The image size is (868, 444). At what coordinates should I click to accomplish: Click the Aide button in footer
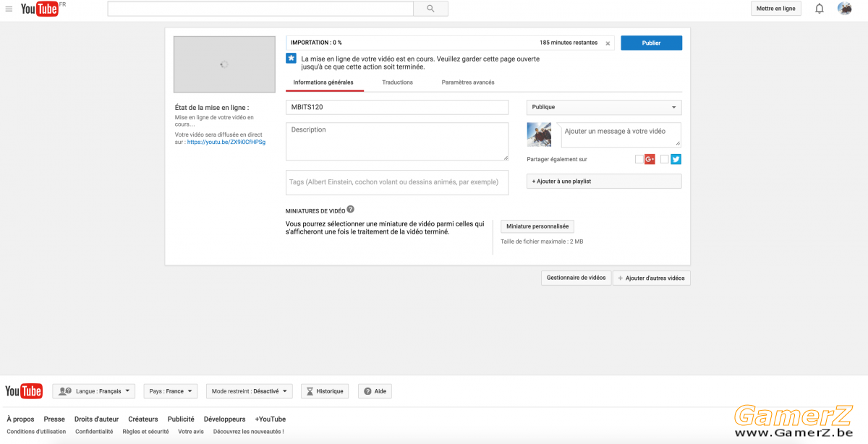(375, 391)
